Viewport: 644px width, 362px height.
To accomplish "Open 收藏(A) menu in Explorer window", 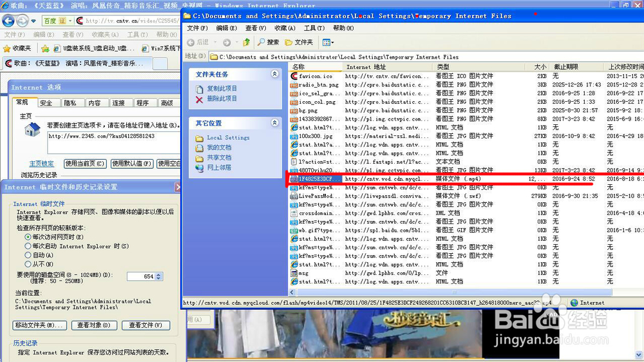I will (285, 28).
